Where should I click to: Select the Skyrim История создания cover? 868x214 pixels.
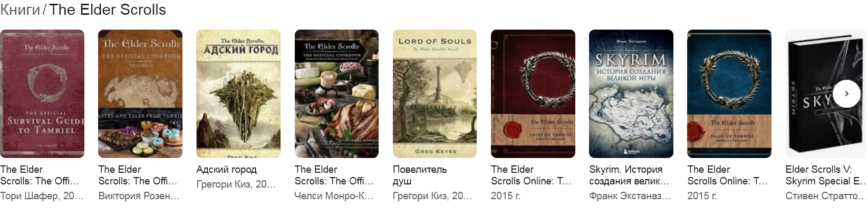click(631, 94)
